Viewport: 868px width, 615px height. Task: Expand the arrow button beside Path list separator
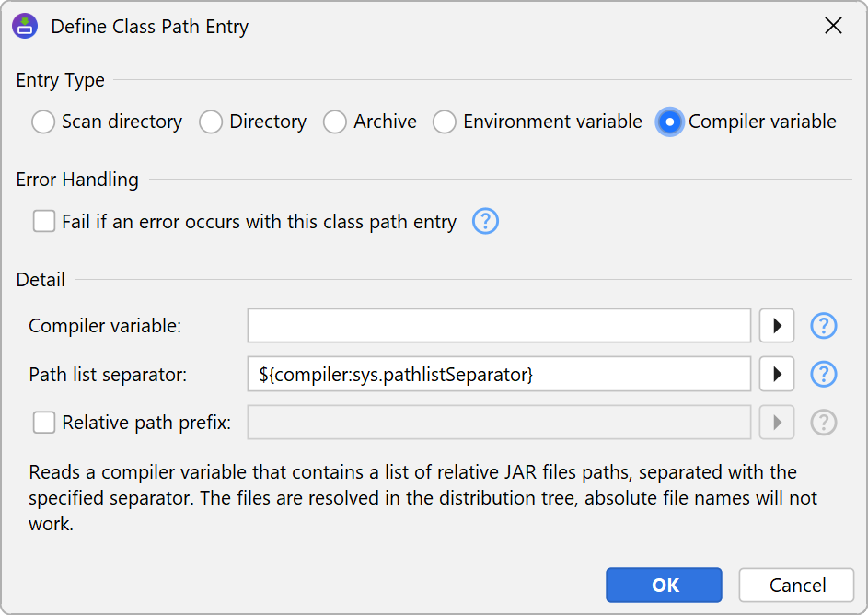click(777, 374)
